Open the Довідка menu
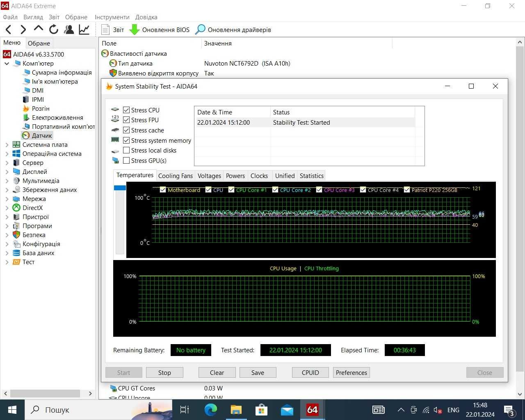This screenshot has width=525, height=420. pos(146,17)
